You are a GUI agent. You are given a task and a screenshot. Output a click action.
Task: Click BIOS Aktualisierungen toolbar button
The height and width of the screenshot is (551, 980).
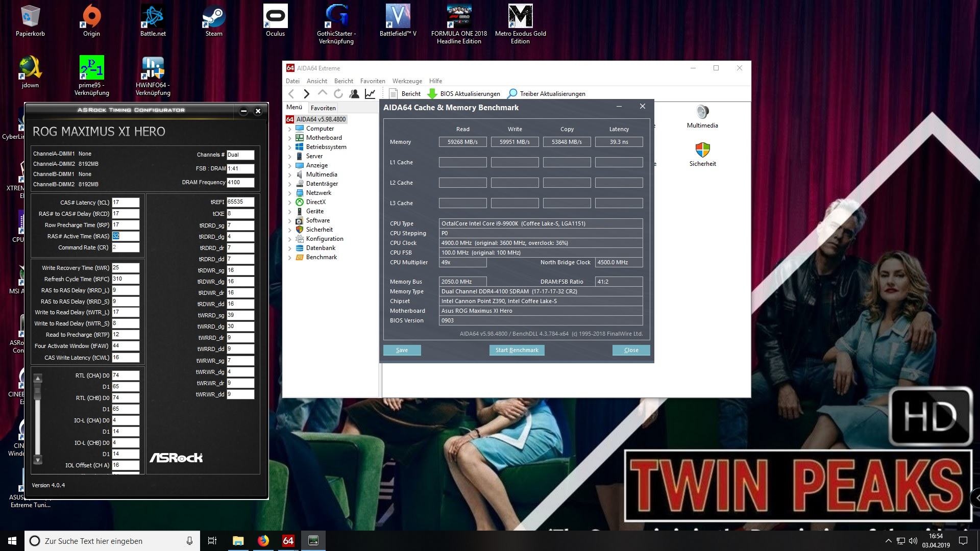pyautogui.click(x=463, y=93)
